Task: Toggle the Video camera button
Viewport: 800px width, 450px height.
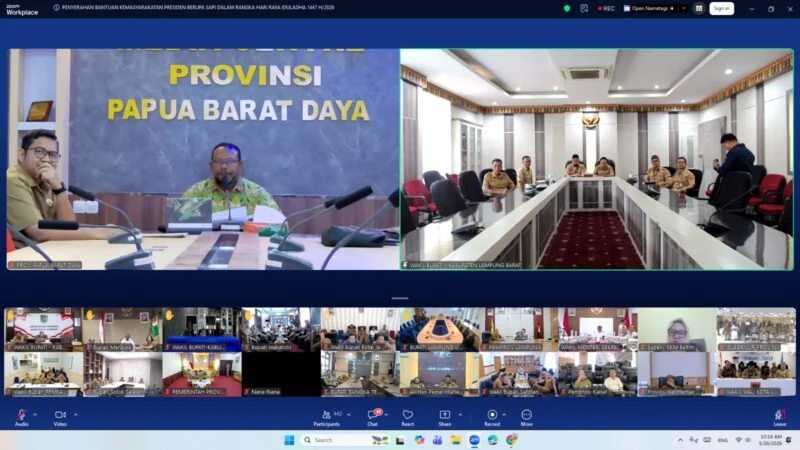Action: [60, 417]
